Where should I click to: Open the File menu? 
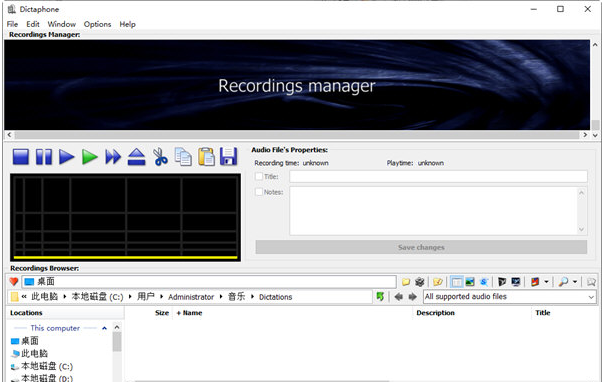point(12,24)
